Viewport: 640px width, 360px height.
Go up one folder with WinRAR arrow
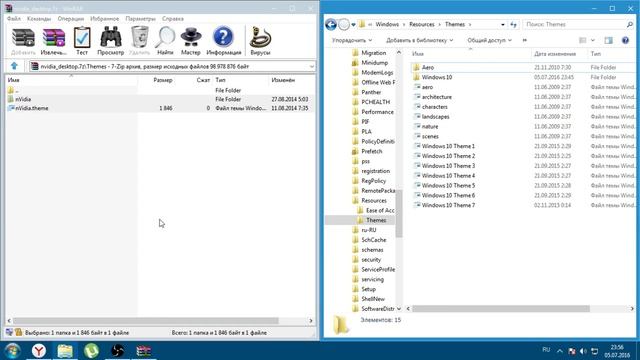tap(14, 66)
